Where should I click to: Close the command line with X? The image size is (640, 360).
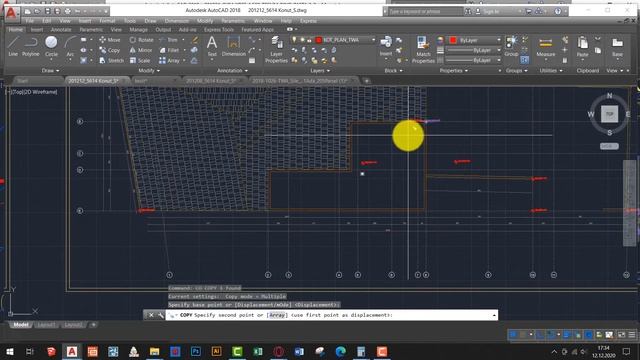(151, 315)
